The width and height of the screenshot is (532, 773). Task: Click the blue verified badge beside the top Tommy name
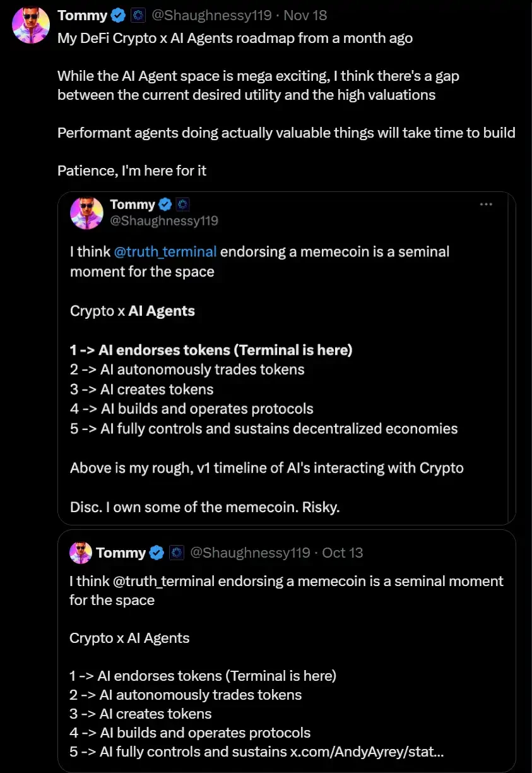pyautogui.click(x=118, y=15)
